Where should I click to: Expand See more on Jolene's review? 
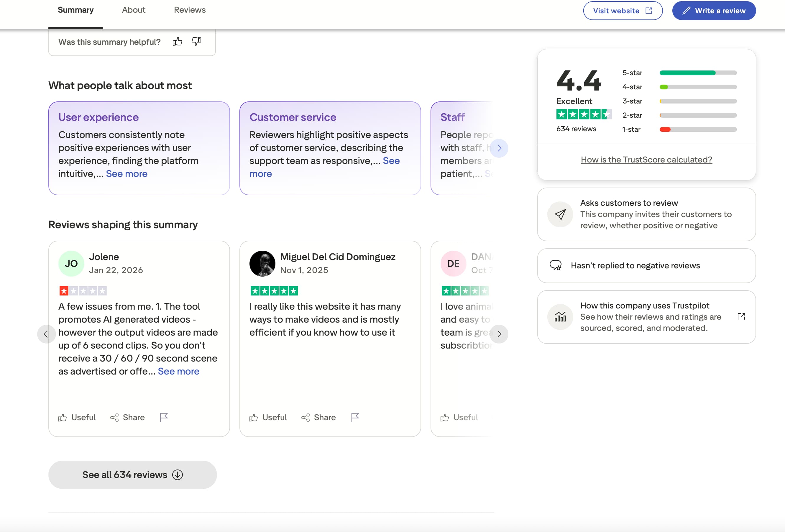pyautogui.click(x=179, y=371)
